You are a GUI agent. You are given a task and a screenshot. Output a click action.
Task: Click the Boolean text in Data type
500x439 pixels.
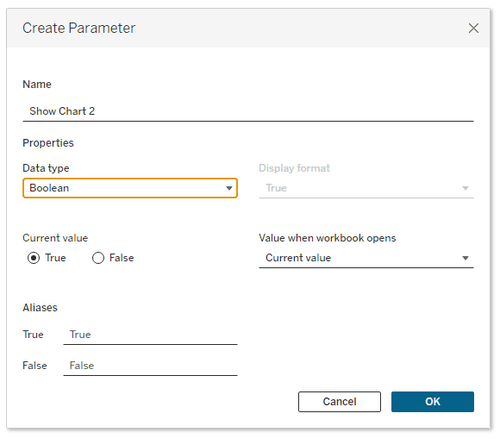[x=49, y=188]
